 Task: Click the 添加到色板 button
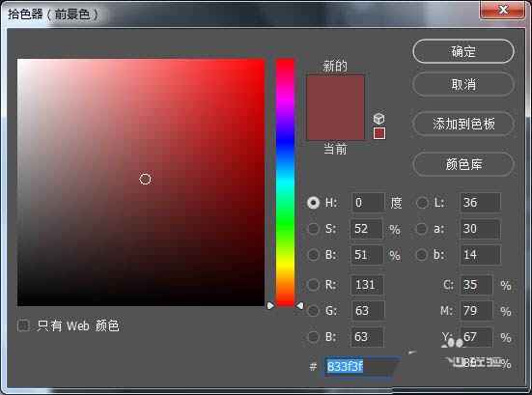(x=463, y=124)
